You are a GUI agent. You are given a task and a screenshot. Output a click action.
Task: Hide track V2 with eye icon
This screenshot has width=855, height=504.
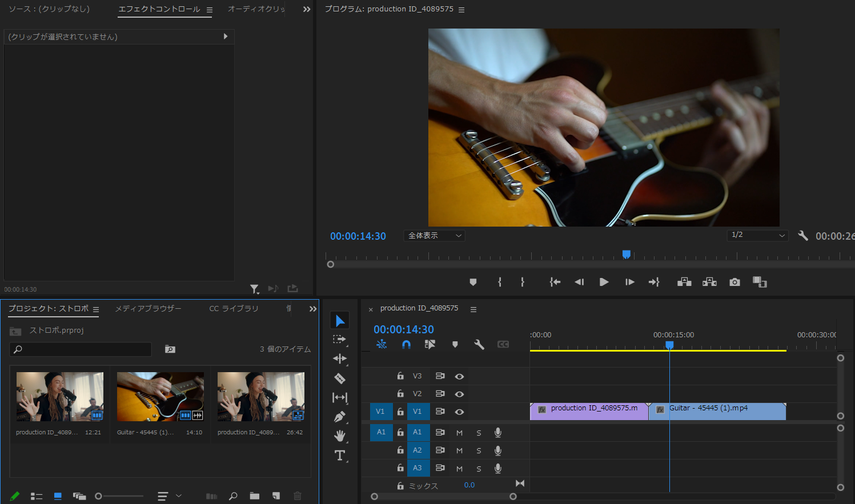[459, 394]
